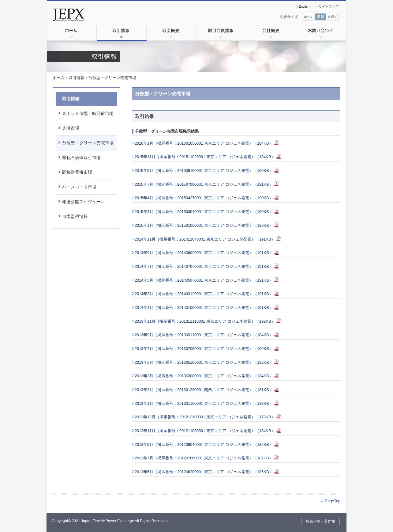Image resolution: width=393 pixels, height=532 pixels.
Task: Set text size to 標準
Action: (x=320, y=17)
